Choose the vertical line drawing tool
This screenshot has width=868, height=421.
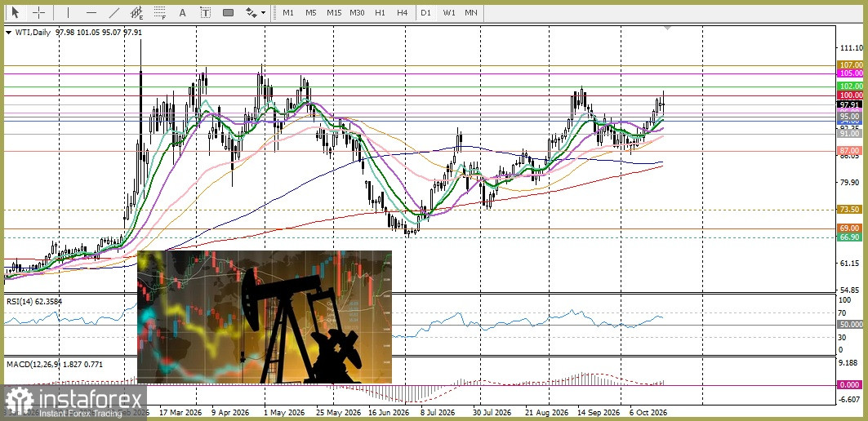pyautogui.click(x=68, y=12)
